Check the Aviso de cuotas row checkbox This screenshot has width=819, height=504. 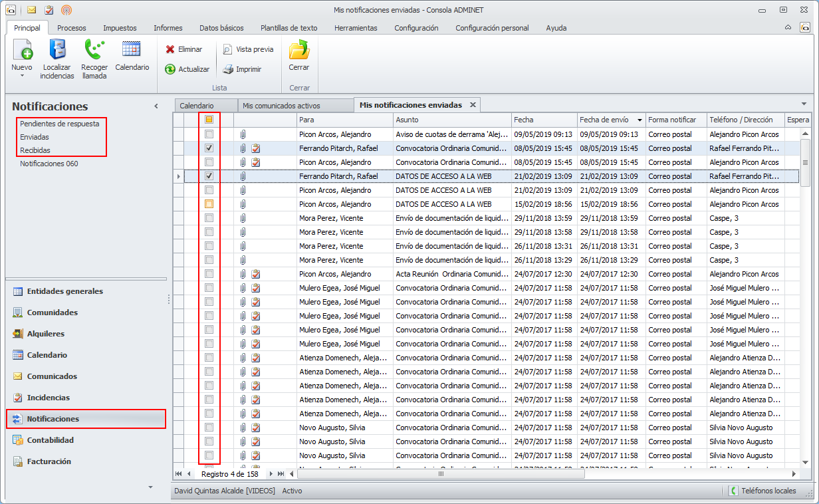coord(209,134)
